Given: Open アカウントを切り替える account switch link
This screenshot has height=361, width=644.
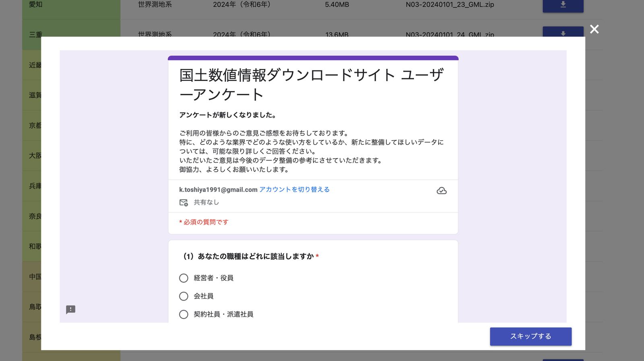Looking at the screenshot, I should (294, 189).
